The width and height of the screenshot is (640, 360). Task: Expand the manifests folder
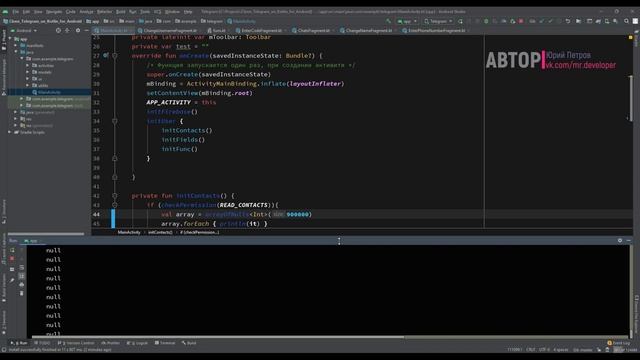click(16, 45)
